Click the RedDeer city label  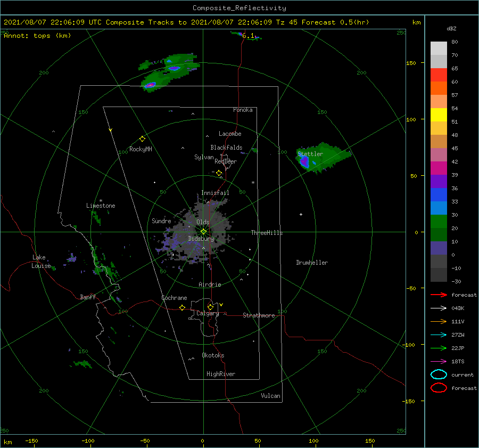[x=226, y=161]
